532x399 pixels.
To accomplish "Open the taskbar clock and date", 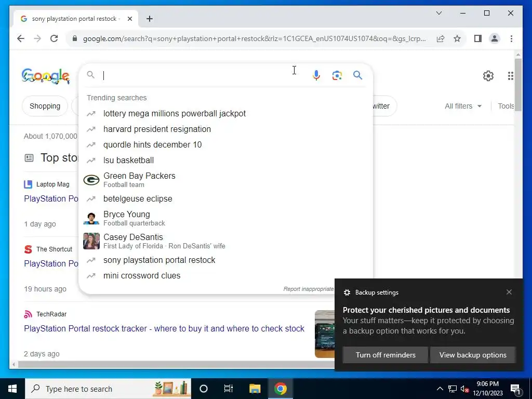I will (487, 389).
